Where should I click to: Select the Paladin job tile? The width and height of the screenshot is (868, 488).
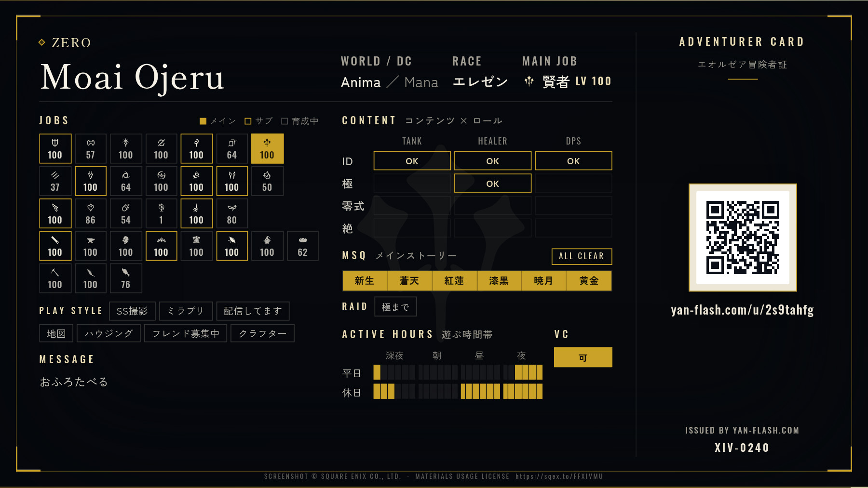(55, 148)
